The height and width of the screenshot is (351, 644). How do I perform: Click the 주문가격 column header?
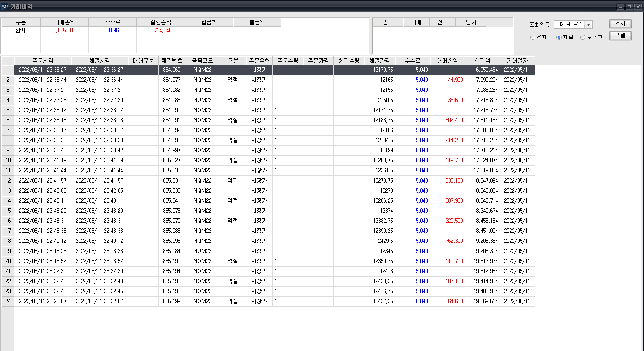318,60
